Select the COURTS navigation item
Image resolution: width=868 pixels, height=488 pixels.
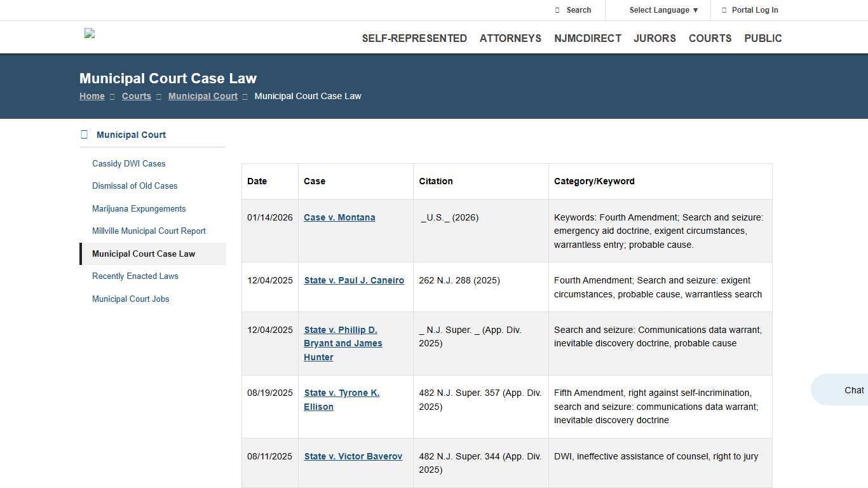[x=710, y=38]
